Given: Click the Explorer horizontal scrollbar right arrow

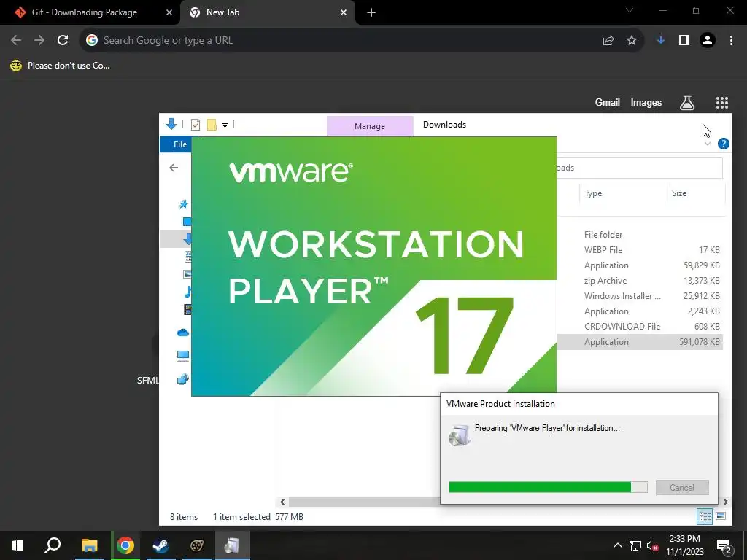Looking at the screenshot, I should coord(726,502).
